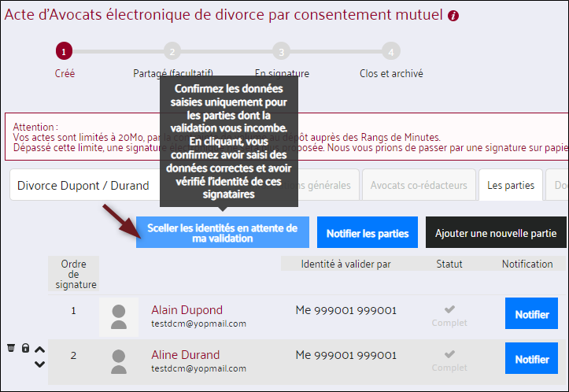Viewport: 569px width, 392px height.
Task: Open the Les parties tab
Action: tap(510, 186)
